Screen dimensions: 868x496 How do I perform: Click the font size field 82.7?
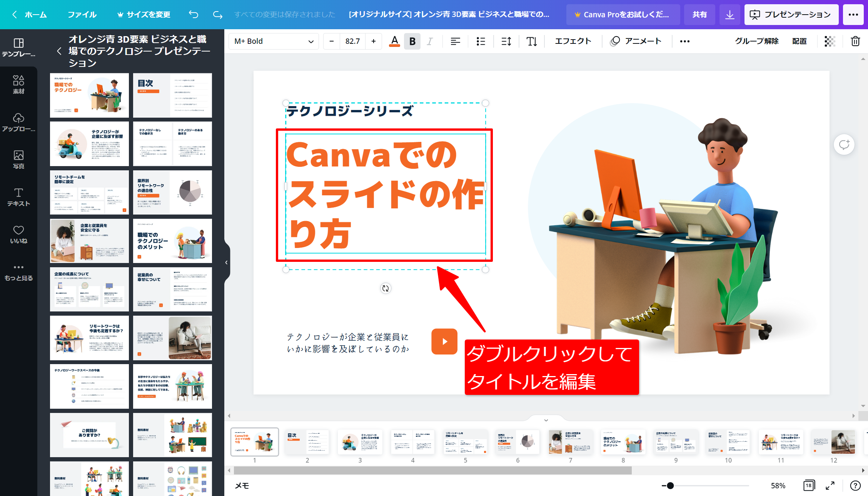(x=352, y=41)
